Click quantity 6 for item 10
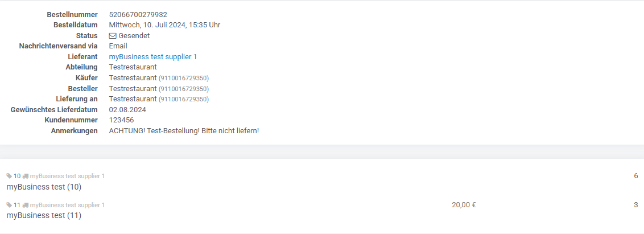Screen dimensions: 644x234 click(636, 176)
